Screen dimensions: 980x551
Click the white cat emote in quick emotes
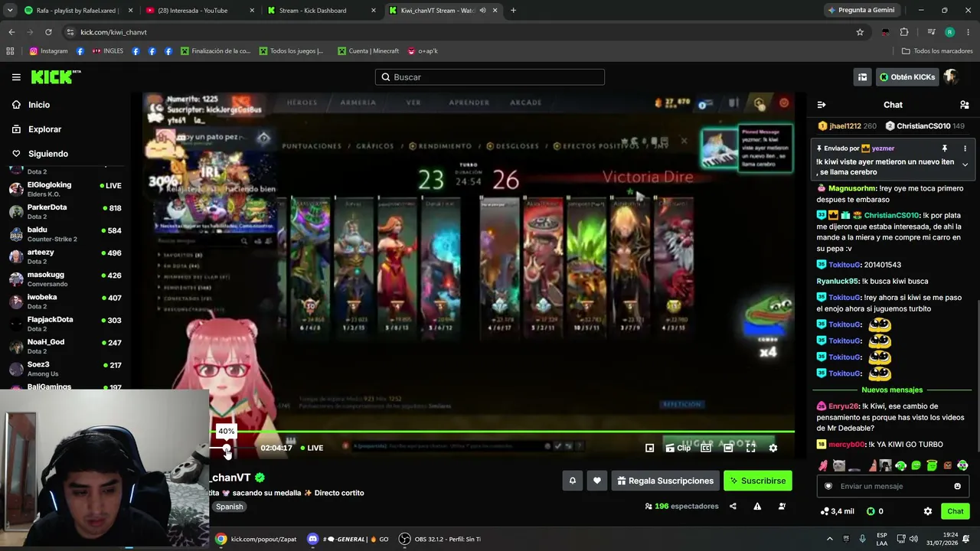point(839,465)
